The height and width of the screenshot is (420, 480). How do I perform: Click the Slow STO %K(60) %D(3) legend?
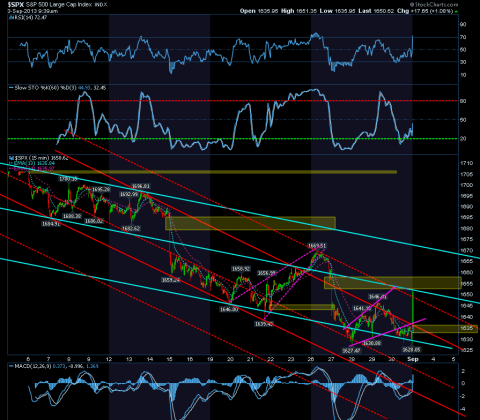(x=46, y=88)
